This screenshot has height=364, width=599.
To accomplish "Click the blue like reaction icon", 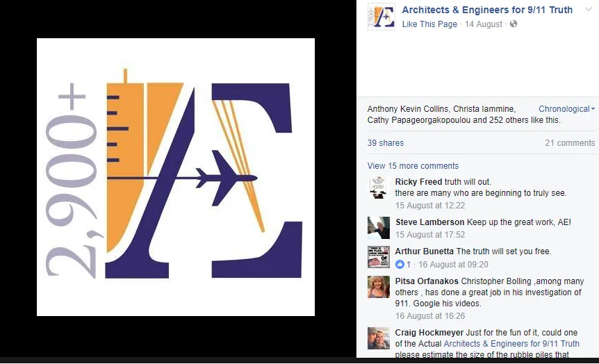I will pos(400,264).
